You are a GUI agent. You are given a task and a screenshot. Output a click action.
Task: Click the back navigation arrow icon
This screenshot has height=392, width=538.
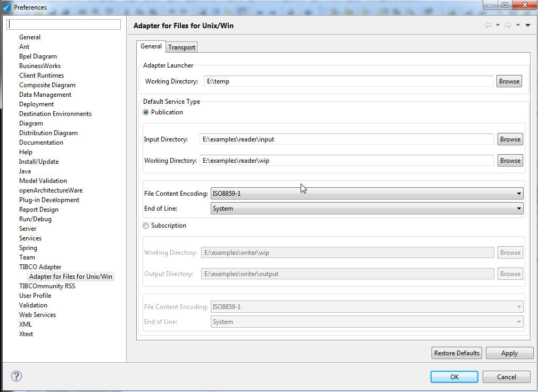point(487,26)
